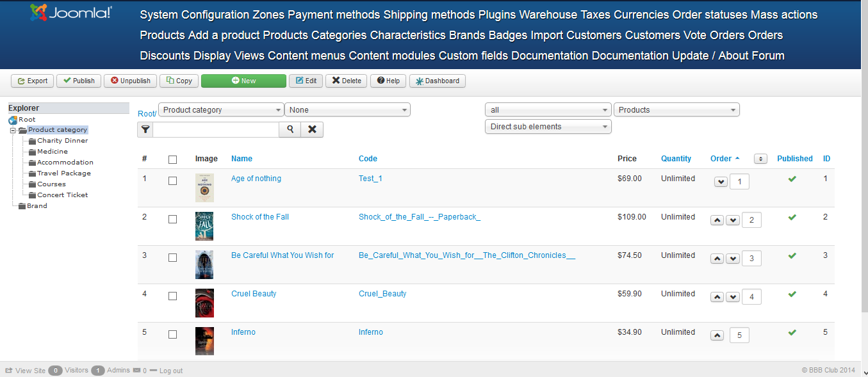The width and height of the screenshot is (868, 377).
Task: Open the Cruel Beauty cover thumbnail
Action: (x=204, y=303)
